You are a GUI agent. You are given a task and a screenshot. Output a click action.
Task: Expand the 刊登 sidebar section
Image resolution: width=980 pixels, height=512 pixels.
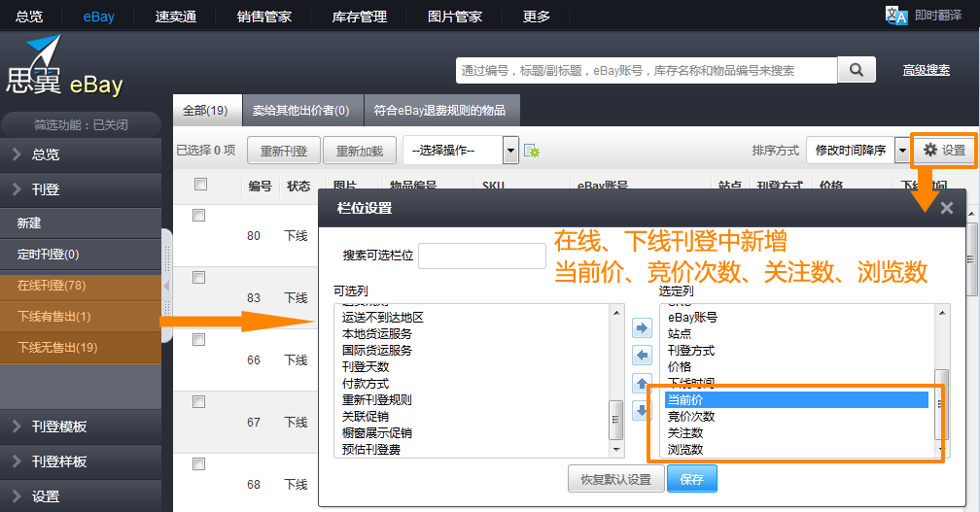coord(81,189)
